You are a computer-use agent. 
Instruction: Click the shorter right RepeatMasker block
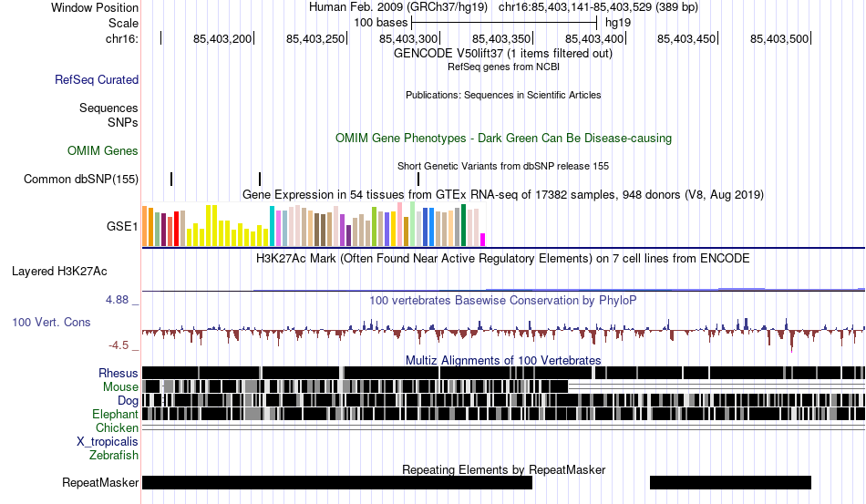(730, 482)
